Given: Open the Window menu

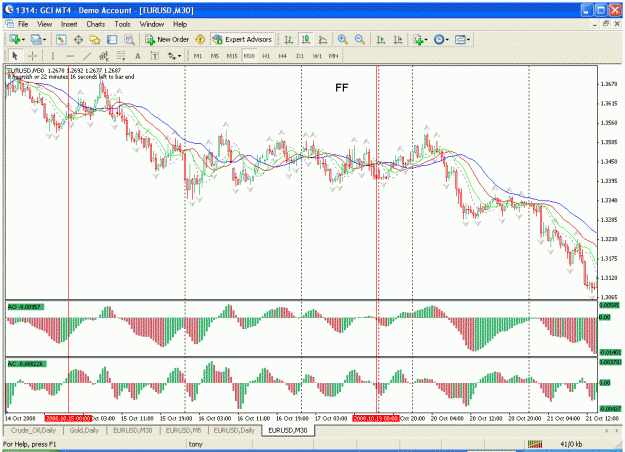Looking at the screenshot, I should (x=151, y=24).
